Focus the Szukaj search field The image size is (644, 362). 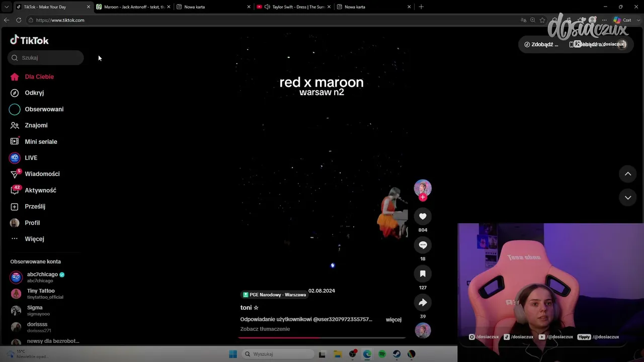tap(45, 58)
